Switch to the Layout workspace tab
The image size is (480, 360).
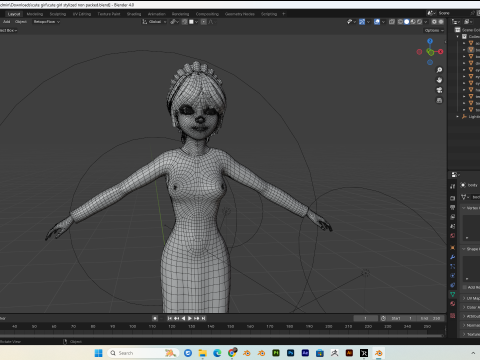14,14
